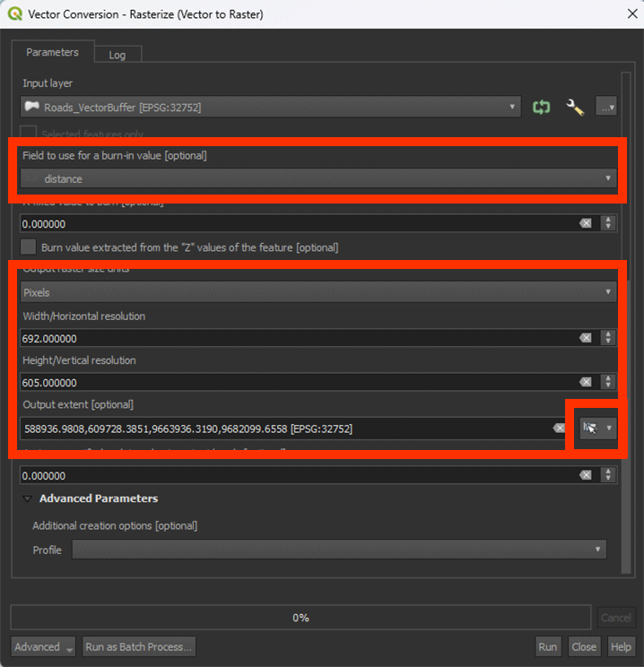Screen dimensions: 644x667
Task: Click the 0% progress bar
Action: point(300,618)
